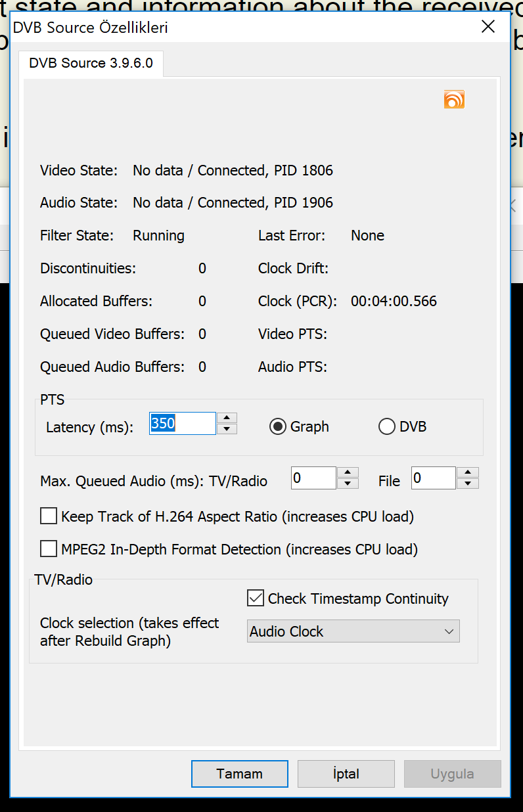Increase Latency value with up arrow

tap(227, 418)
